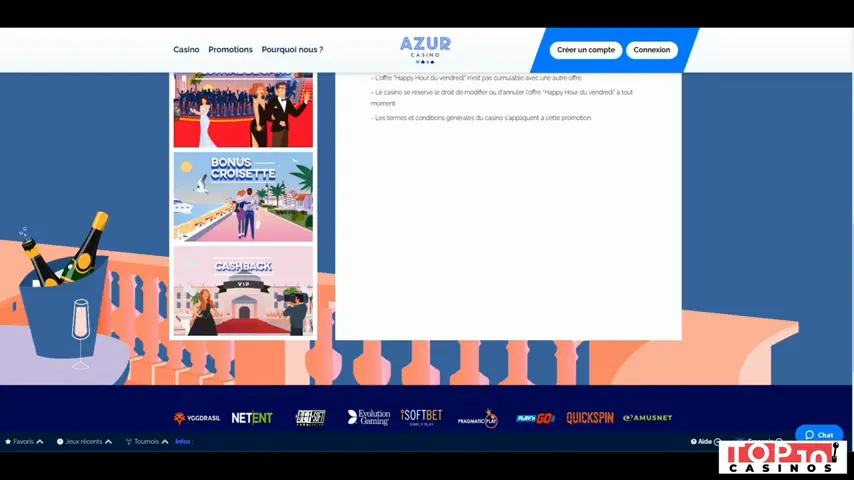
Task: Click the Favoris star icon
Action: tap(8, 442)
